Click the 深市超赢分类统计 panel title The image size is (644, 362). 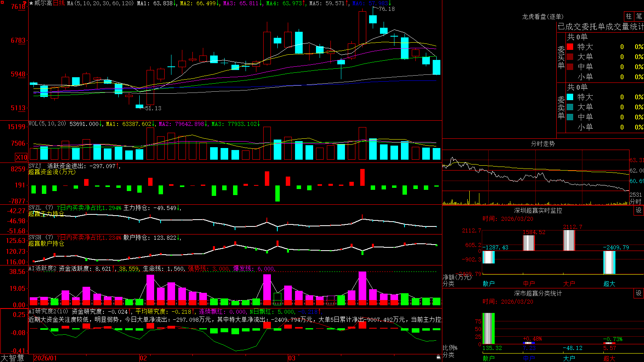coord(538,293)
